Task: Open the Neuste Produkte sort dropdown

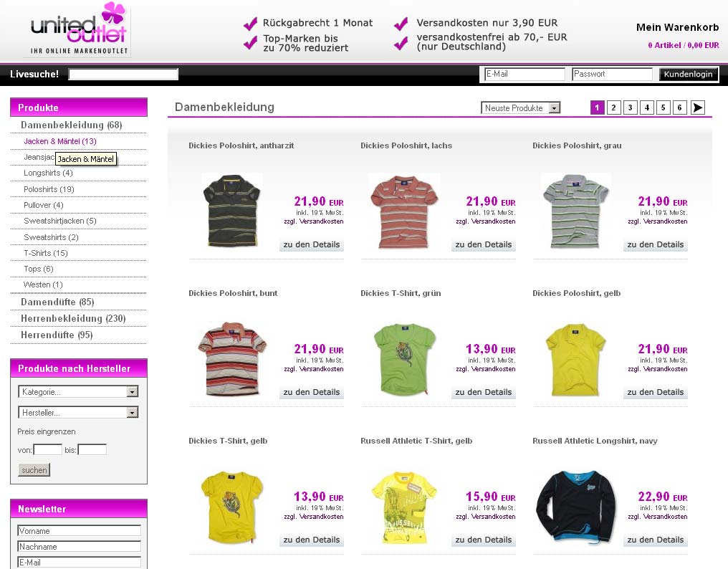Action: [520, 108]
